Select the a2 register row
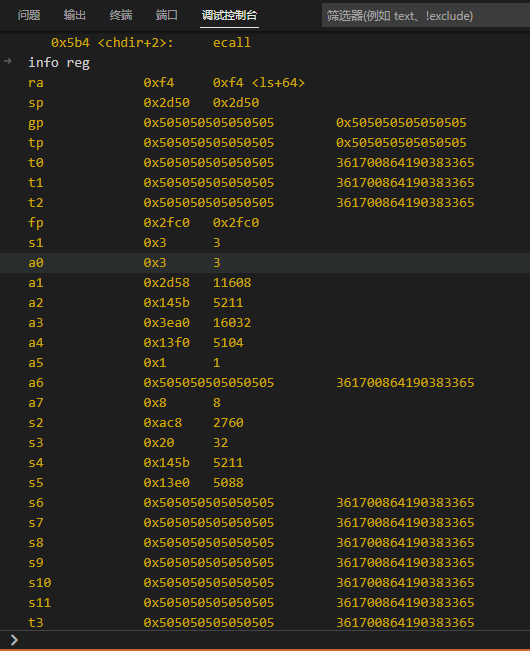Screen dimensions: 530x651 265,303
